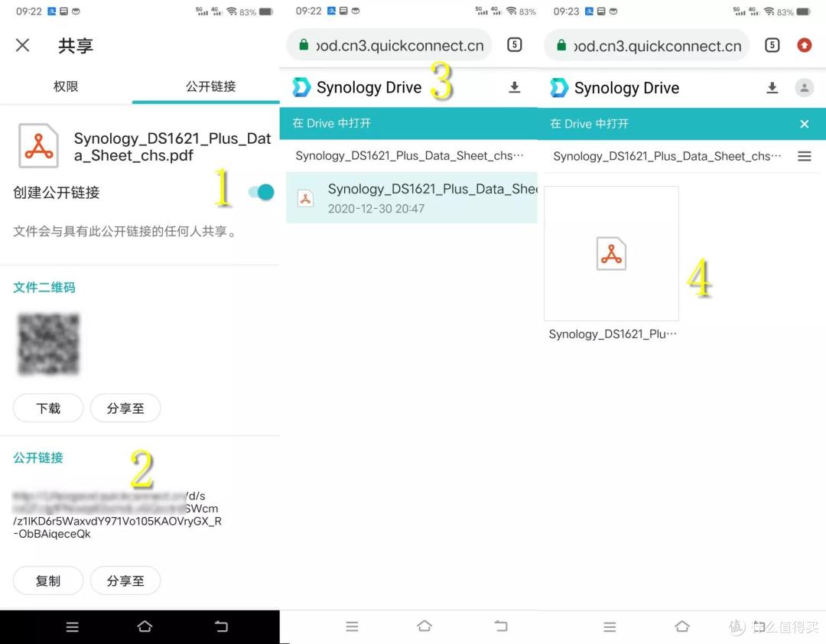The image size is (826, 644).
Task: Tap file name Synology_DS1621_Plu… under thumbnail
Action: (x=612, y=334)
